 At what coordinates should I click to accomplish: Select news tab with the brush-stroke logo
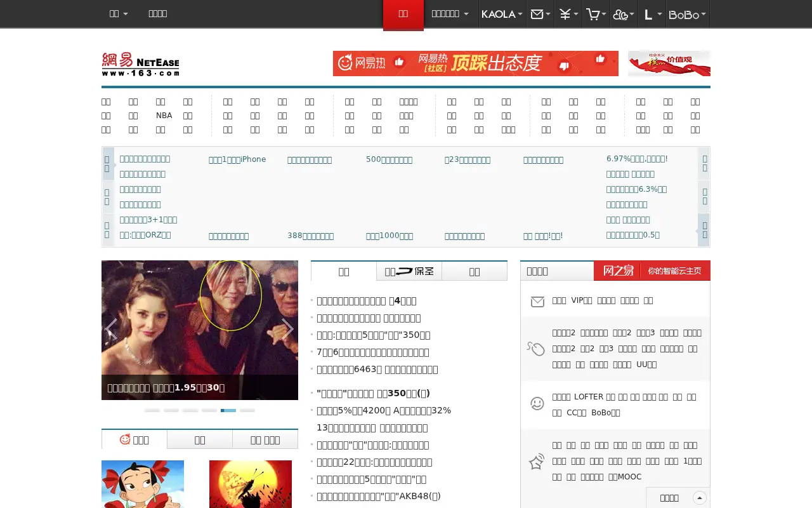click(x=409, y=271)
